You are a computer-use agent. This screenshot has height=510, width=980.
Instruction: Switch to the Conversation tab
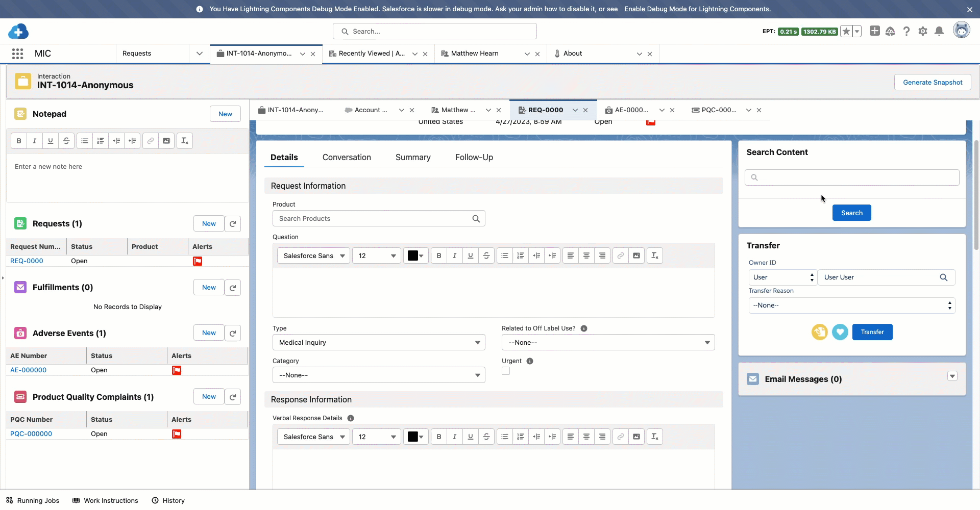347,157
